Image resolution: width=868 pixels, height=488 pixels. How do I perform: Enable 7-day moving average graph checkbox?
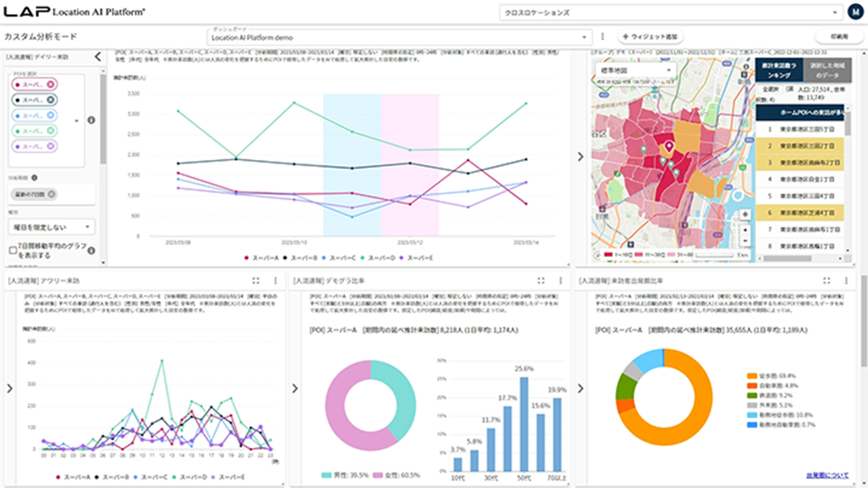pos(13,250)
